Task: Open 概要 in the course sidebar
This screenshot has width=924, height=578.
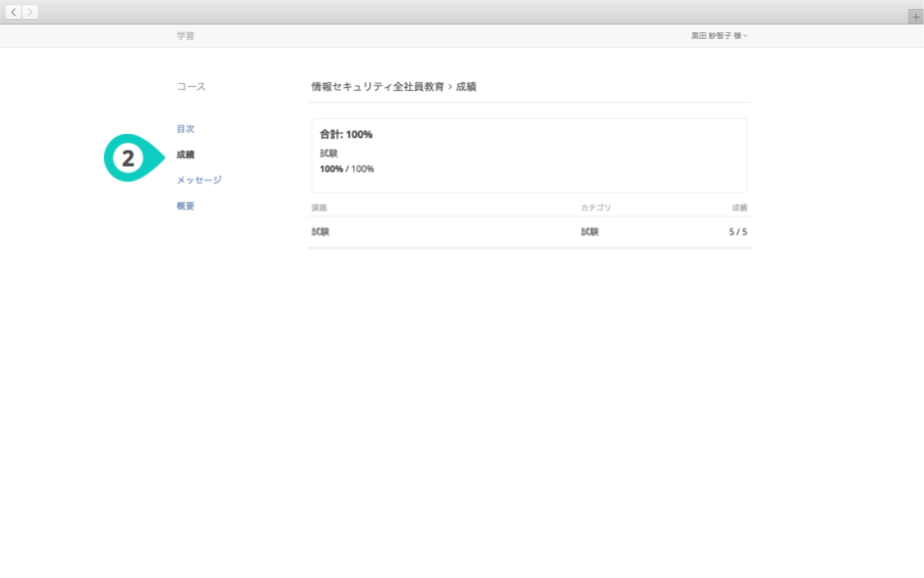Action: (x=186, y=206)
